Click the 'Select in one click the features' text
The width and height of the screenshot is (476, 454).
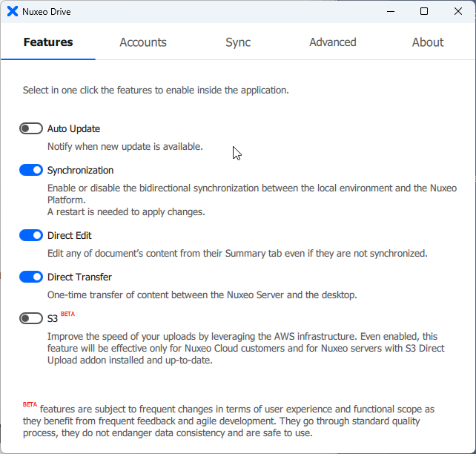156,91
